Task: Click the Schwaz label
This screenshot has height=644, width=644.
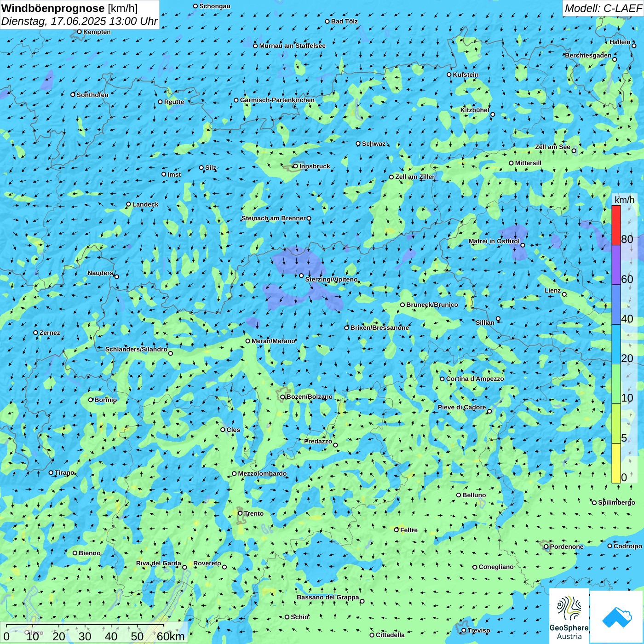Action: click(374, 144)
